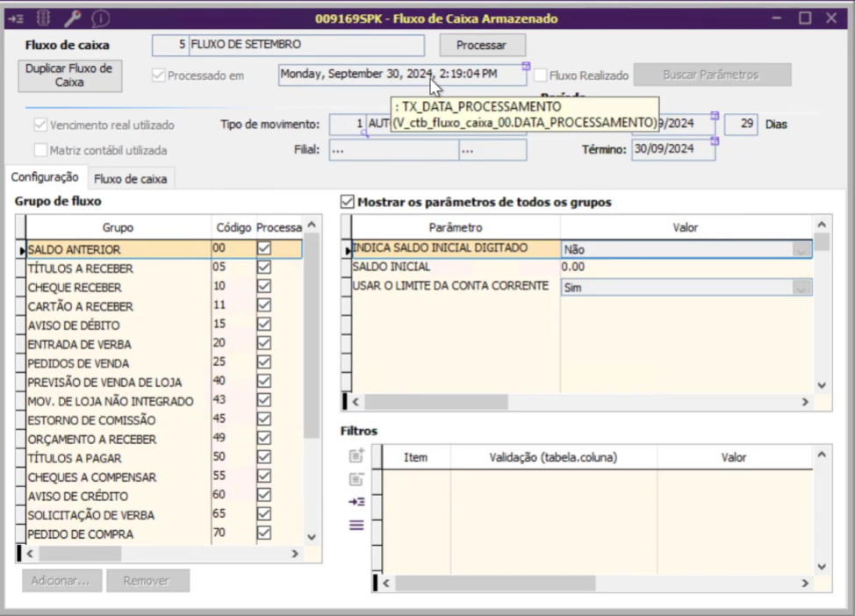
Task: Enable Fluxo Realizado checkbox
Action: 541,75
